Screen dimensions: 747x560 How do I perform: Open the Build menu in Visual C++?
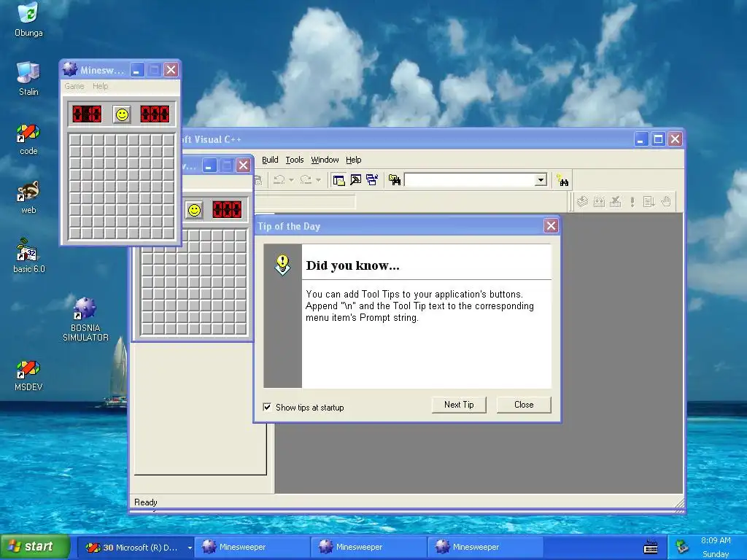point(270,160)
